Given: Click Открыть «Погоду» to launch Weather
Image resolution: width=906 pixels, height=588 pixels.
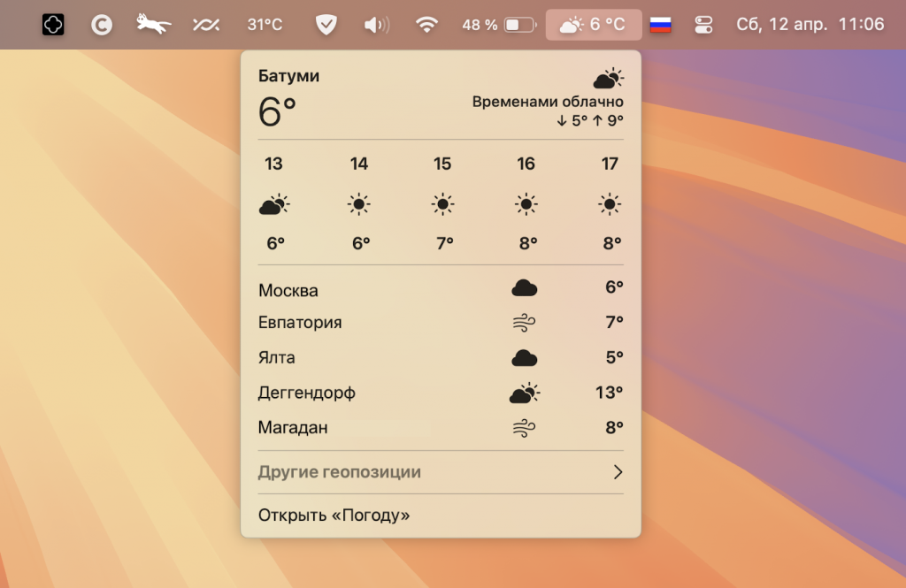Looking at the screenshot, I should tap(334, 515).
